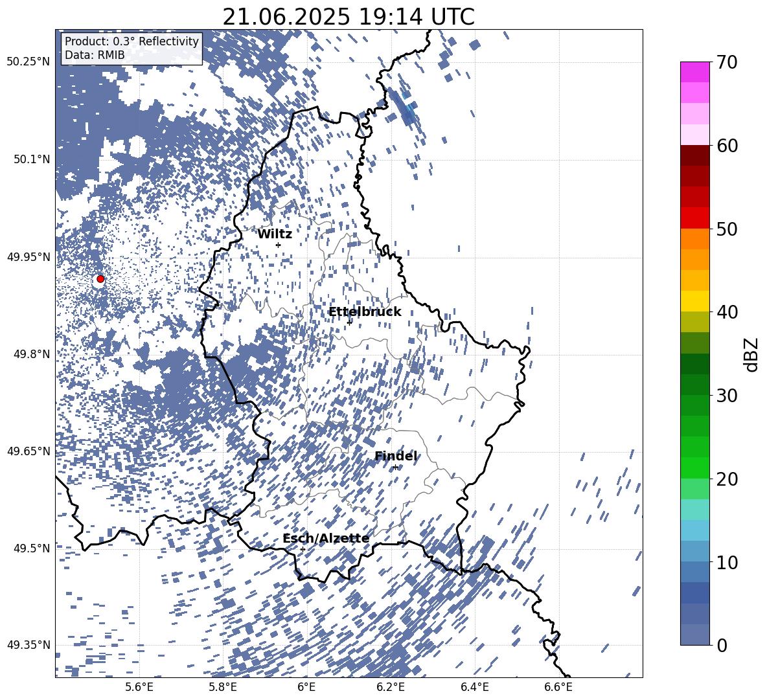This screenshot has height=700, width=767.
Task: Click the colorbar tick label 70
Action: [727, 63]
